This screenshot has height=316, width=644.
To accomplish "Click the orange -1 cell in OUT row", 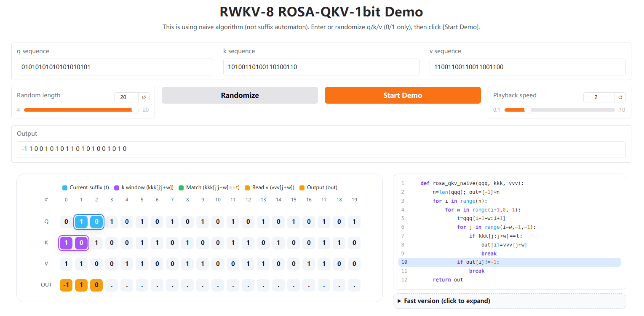I will tap(66, 285).
